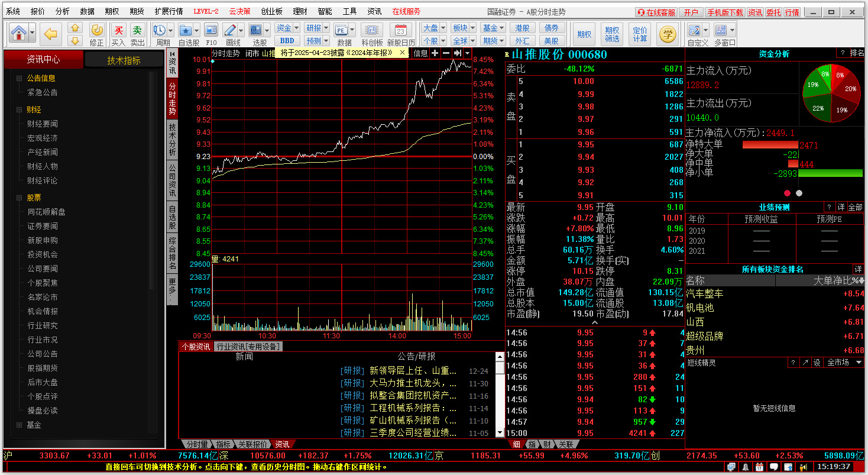Screen dimensions: 868x475
Task: Click the calendar icon in status bar
Action: (759, 467)
